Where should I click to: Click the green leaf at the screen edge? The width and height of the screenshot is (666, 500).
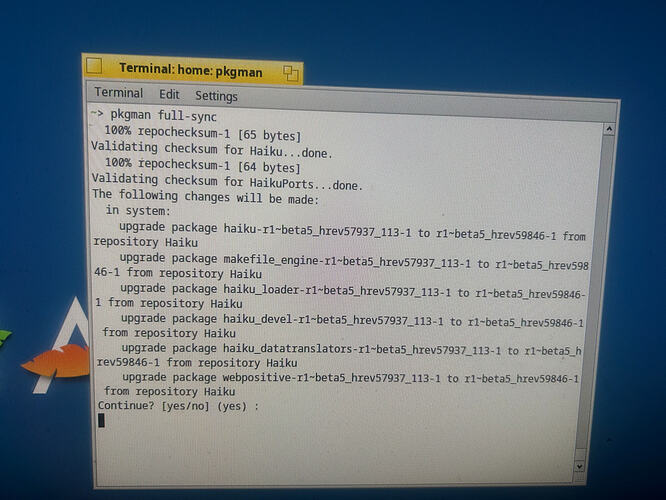[5, 339]
